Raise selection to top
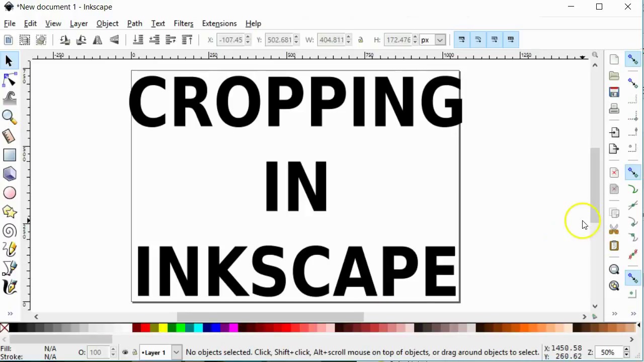Viewport: 644px width, 362px height. pyautogui.click(x=187, y=40)
